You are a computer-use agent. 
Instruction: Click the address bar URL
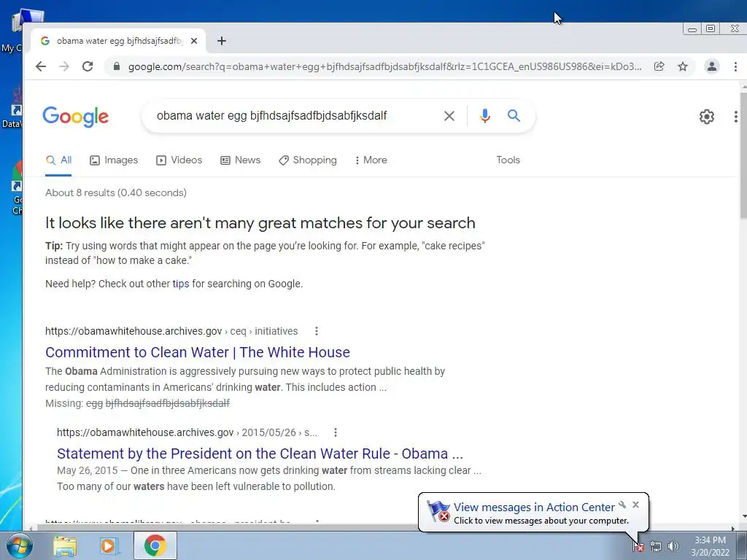385,66
